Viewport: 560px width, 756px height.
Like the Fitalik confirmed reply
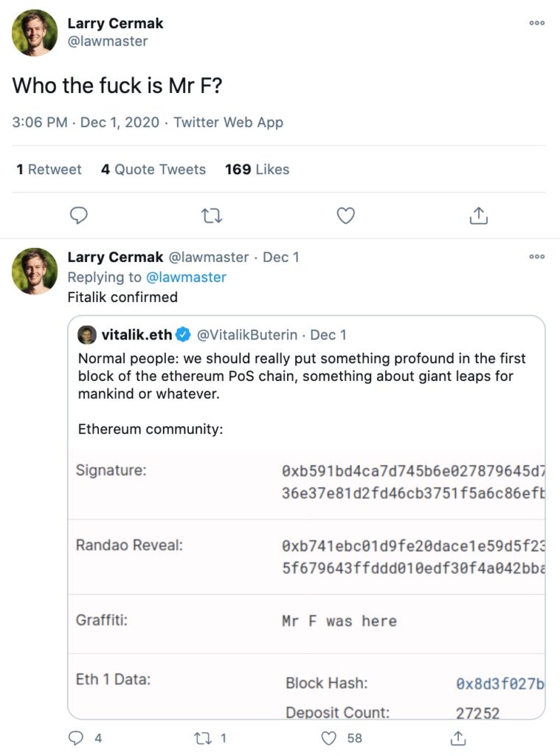pyautogui.click(x=330, y=738)
